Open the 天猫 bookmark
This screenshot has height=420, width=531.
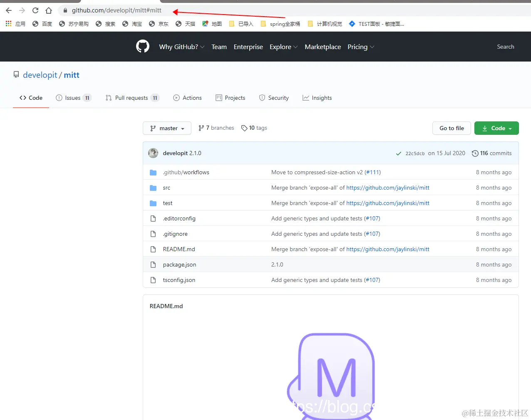[x=186, y=24]
